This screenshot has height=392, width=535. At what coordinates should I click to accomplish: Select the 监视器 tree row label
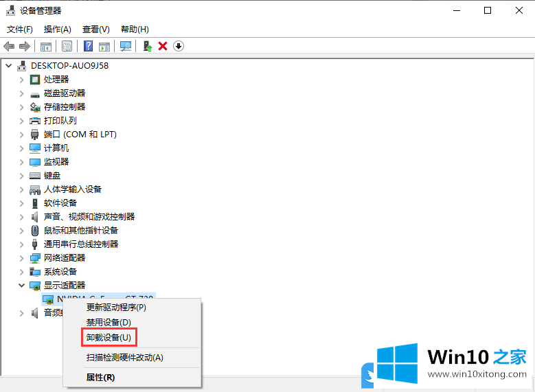tap(56, 162)
